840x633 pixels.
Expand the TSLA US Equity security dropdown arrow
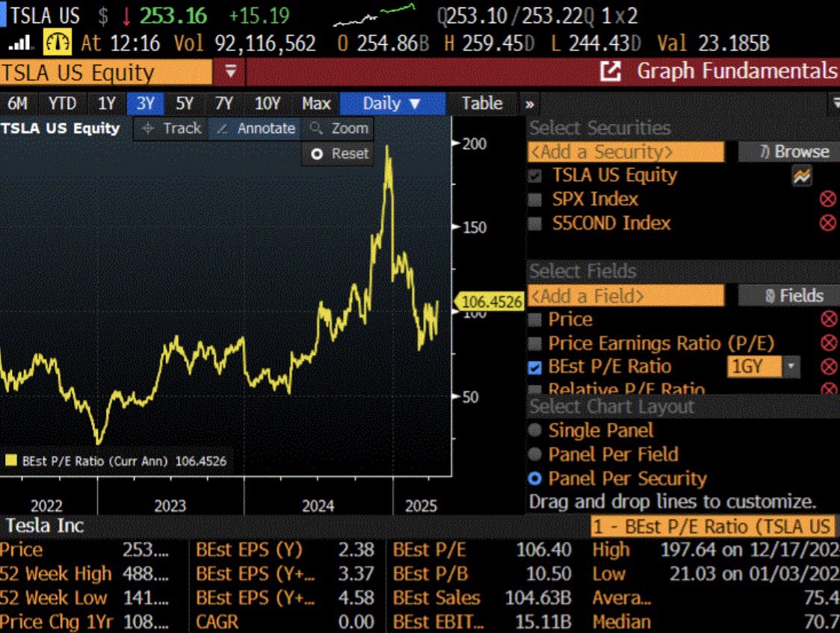pos(230,72)
